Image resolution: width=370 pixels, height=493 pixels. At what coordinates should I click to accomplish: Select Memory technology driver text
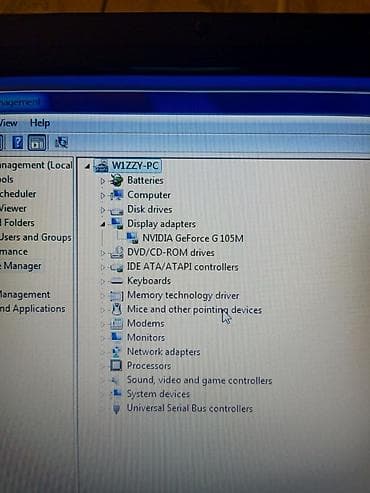tap(183, 295)
